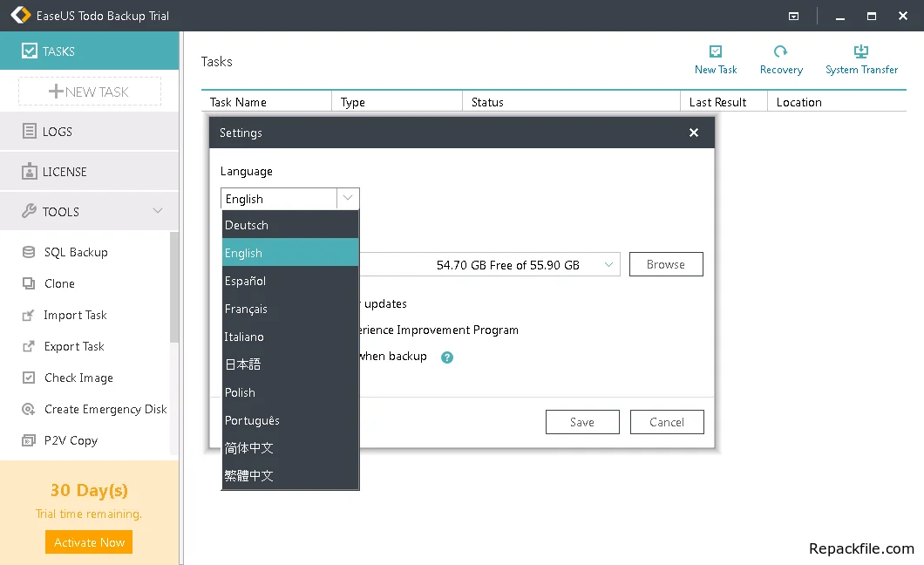
Task: Click the Clone icon in tools list
Action: click(28, 283)
